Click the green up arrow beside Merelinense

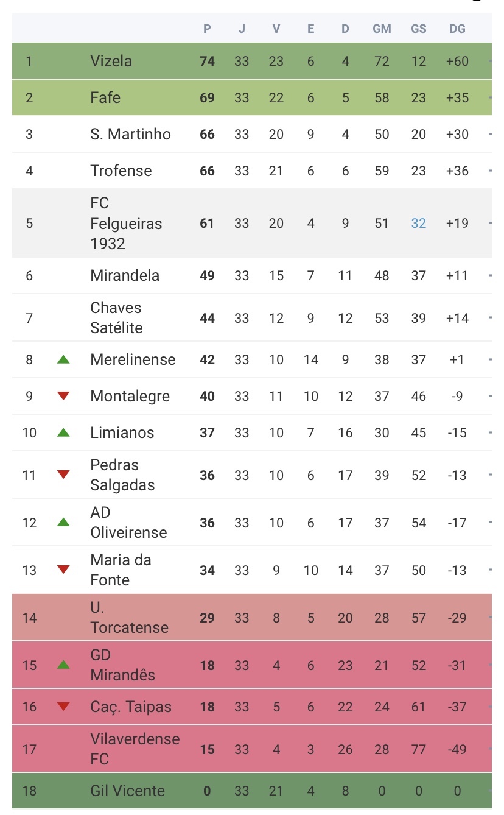63,359
